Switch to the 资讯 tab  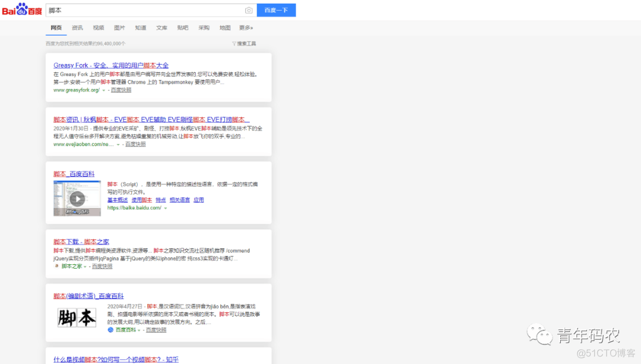pos(77,28)
